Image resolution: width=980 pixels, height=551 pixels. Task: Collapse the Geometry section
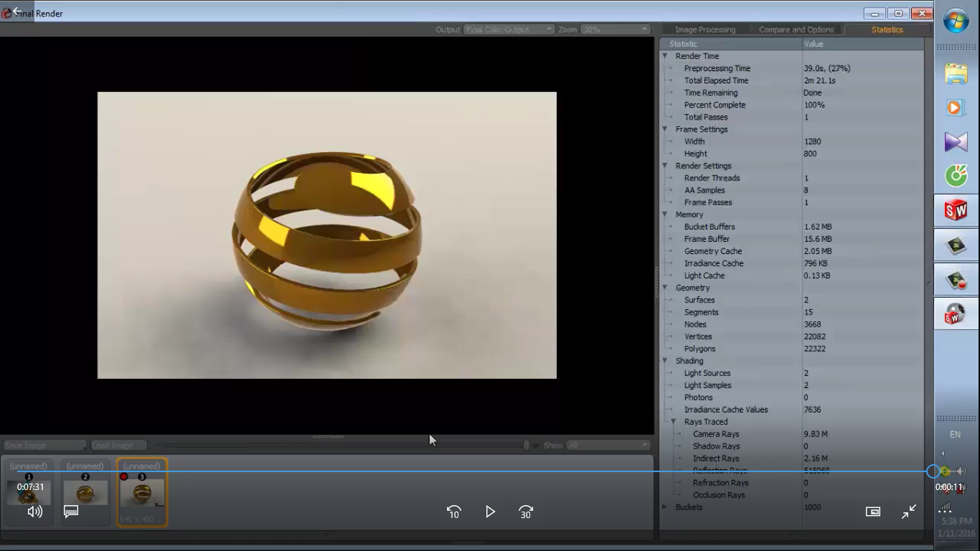tap(665, 288)
